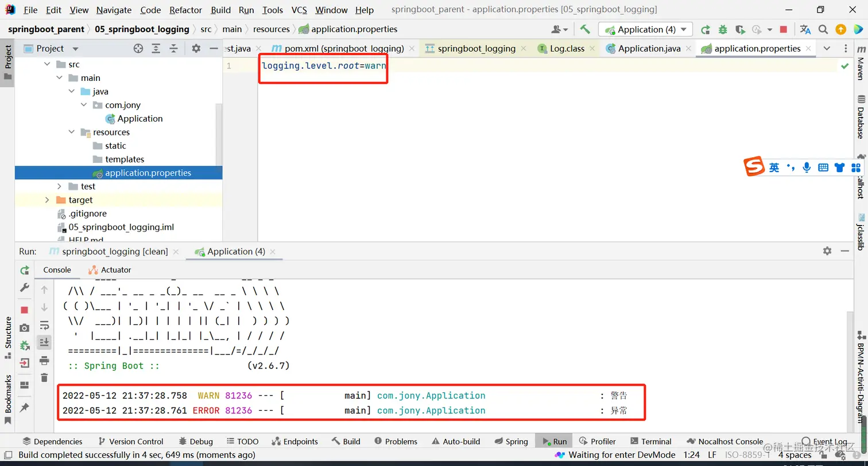
Task: Hide the Project panel with minus icon
Action: [214, 49]
